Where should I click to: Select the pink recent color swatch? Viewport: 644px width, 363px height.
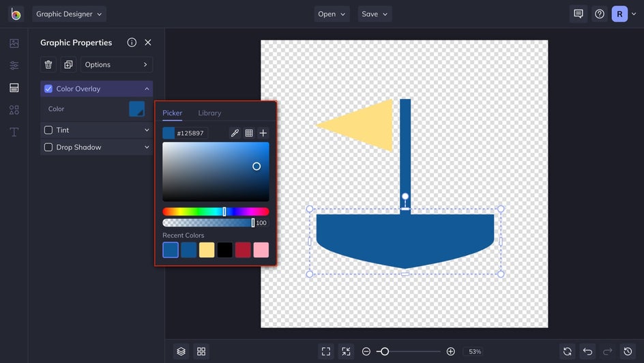click(x=261, y=250)
